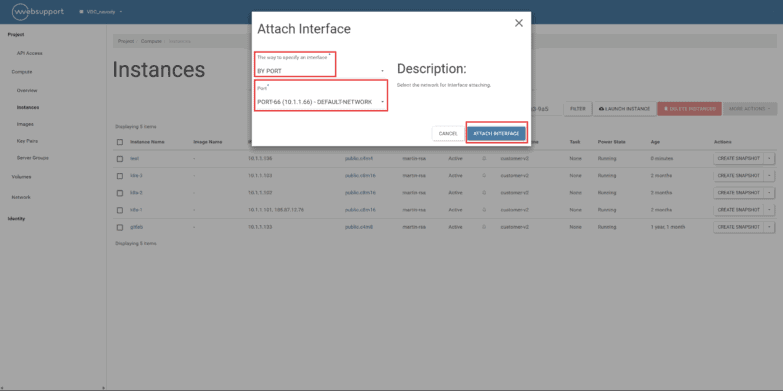Viewport: 783px width, 391px height.
Task: Check the box for the k8s-2 instance
Action: 119,193
